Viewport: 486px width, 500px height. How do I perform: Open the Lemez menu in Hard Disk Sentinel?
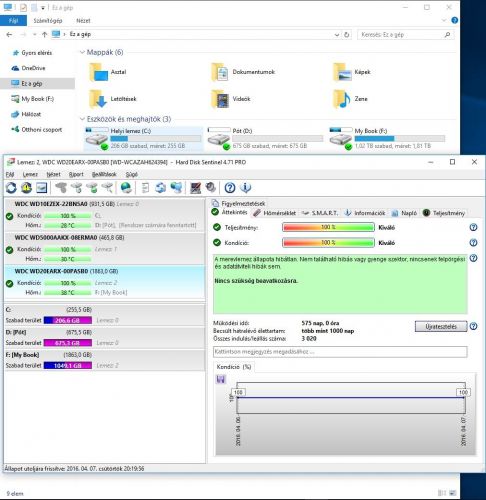click(30, 174)
